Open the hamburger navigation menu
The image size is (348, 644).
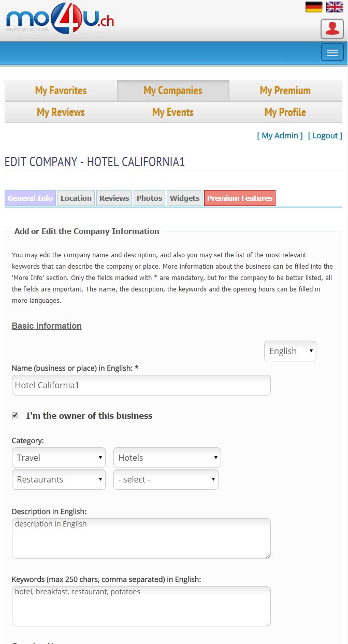click(x=332, y=52)
